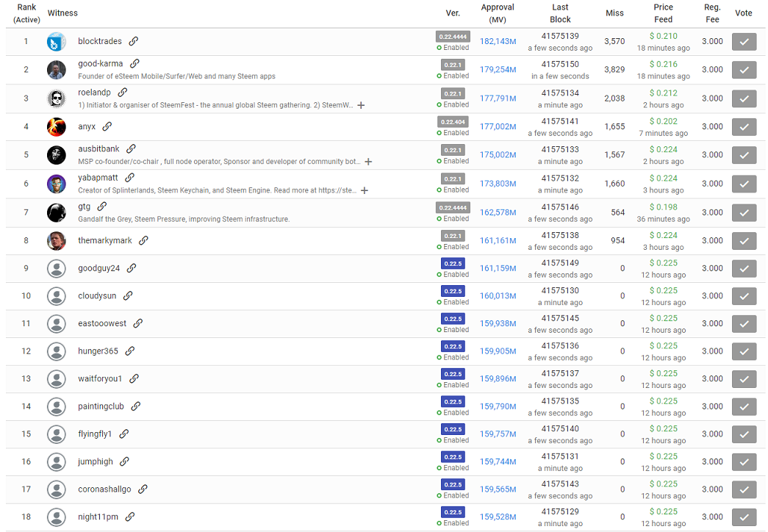The width and height of the screenshot is (768, 532).
Task: Open the link icon beside coronashallgo
Action: (143, 489)
